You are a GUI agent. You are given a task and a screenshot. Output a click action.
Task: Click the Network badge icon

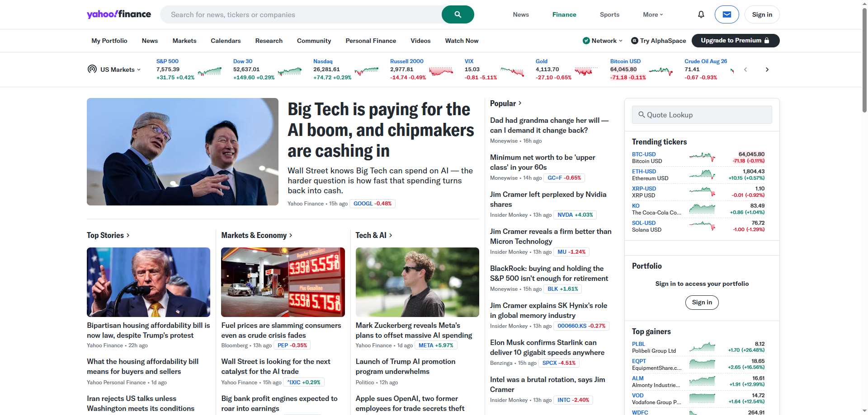(x=586, y=41)
